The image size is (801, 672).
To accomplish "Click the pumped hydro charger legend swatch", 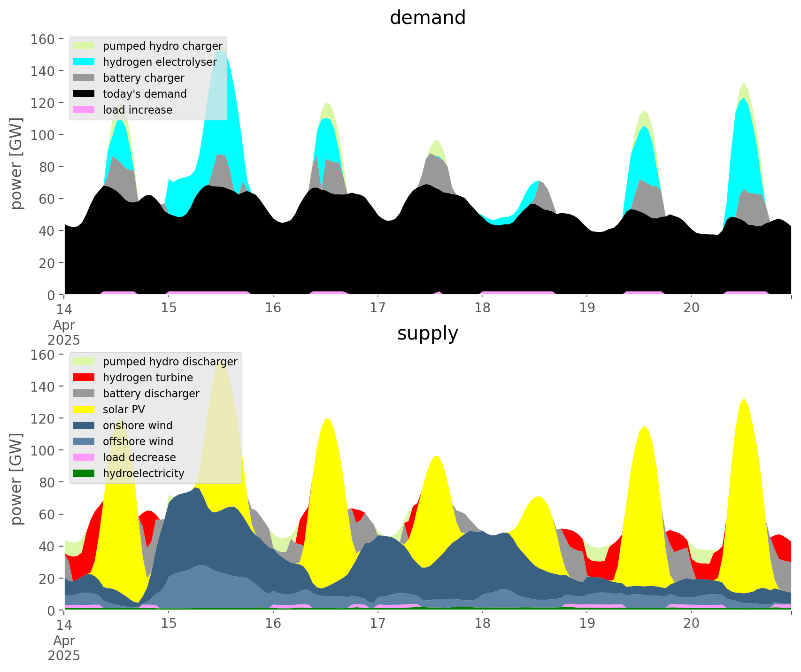I will (x=85, y=46).
